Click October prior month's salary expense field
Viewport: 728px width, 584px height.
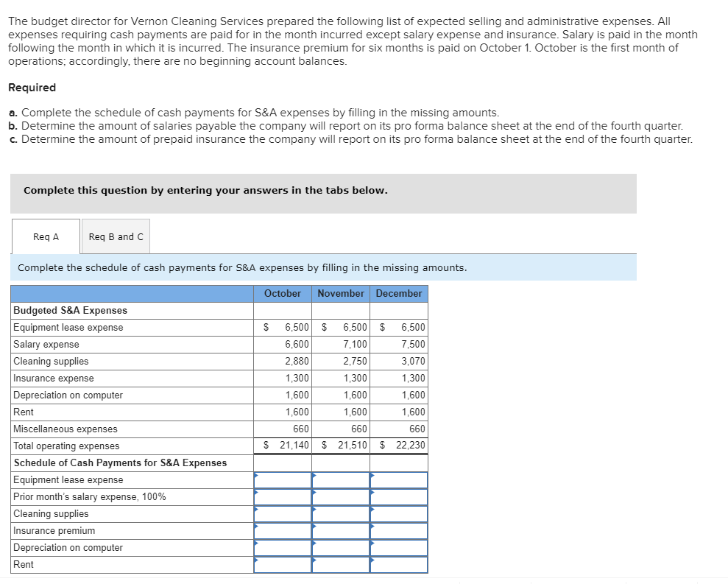[x=283, y=496]
